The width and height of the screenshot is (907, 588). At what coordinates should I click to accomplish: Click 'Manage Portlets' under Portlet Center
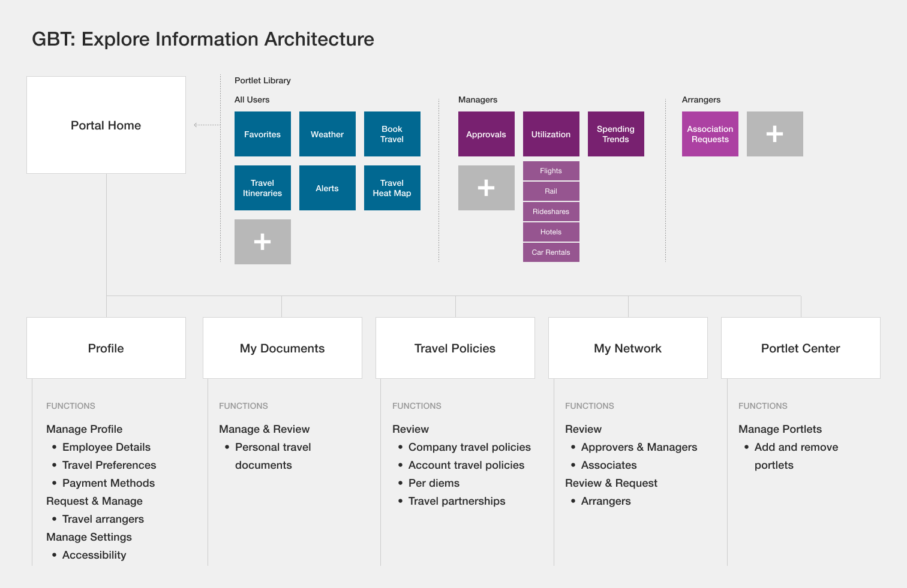[x=780, y=429]
